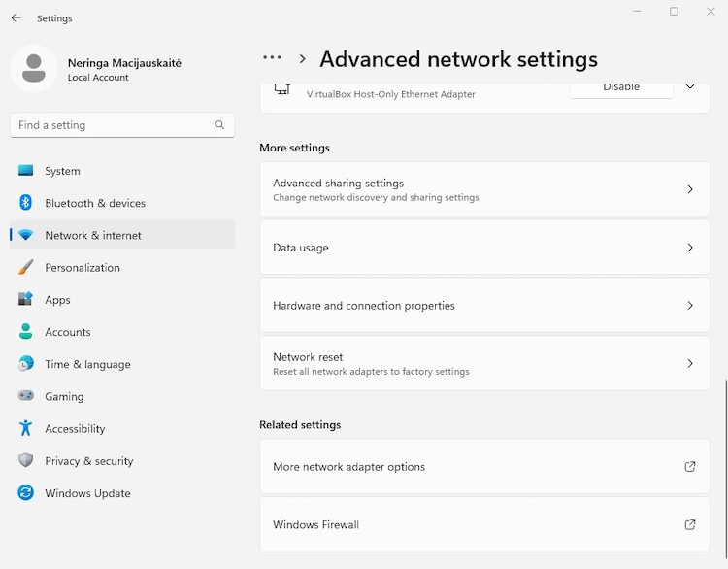Open chevron on Network reset row
728x569 pixels.
690,363
